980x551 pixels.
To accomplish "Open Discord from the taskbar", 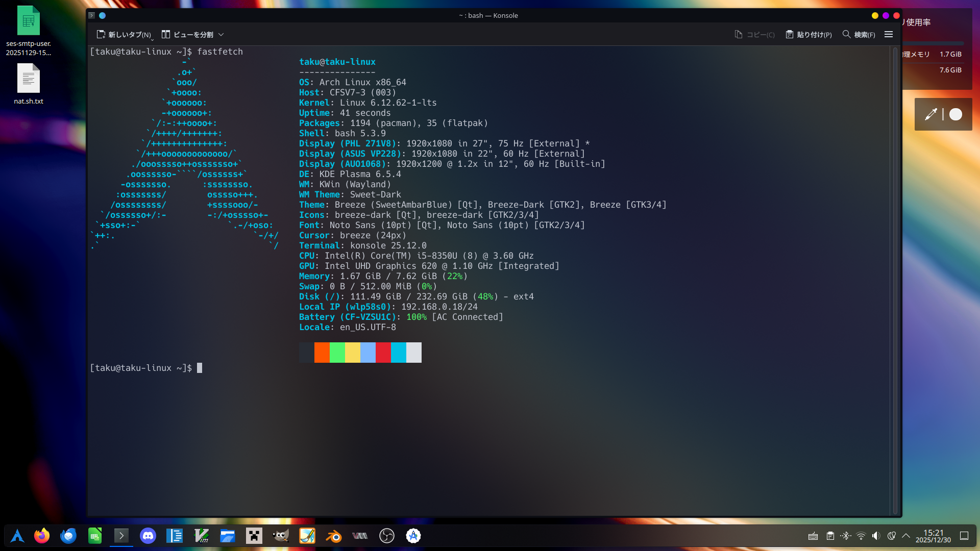I will click(x=148, y=536).
